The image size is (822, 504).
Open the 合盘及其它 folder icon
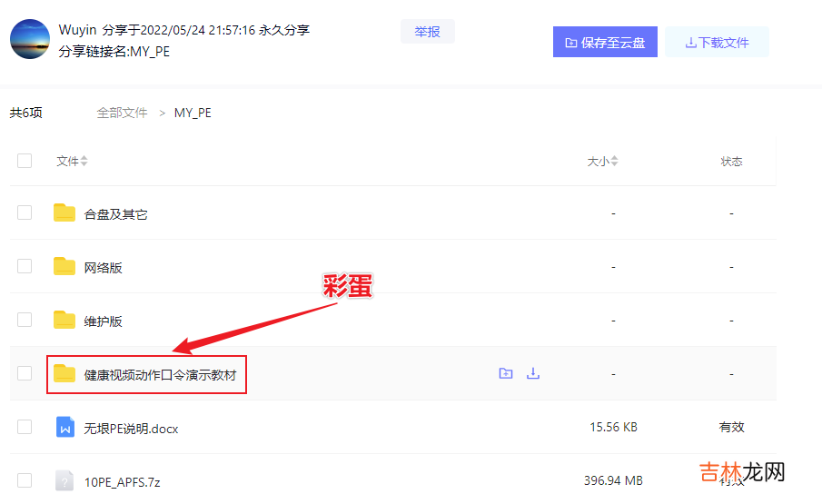(64, 213)
